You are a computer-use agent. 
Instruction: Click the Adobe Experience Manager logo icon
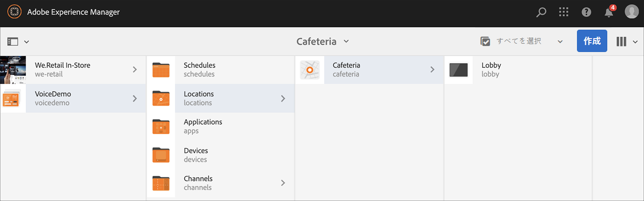14,13
